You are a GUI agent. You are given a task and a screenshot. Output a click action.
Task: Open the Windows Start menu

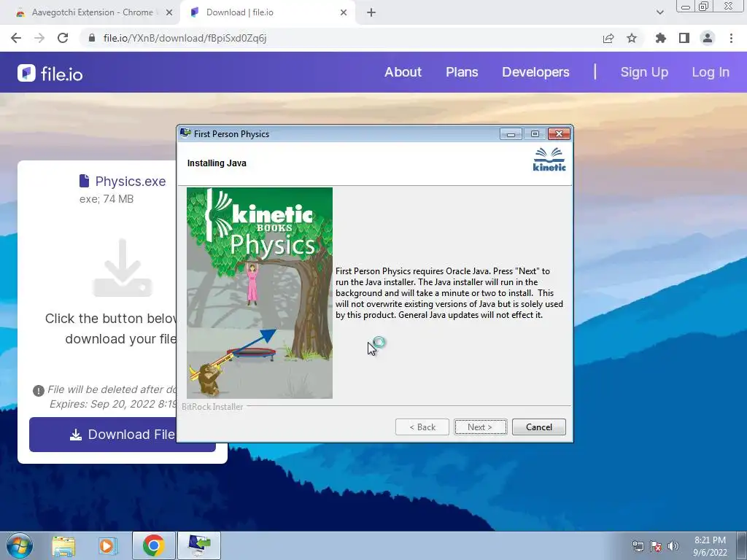(20, 545)
